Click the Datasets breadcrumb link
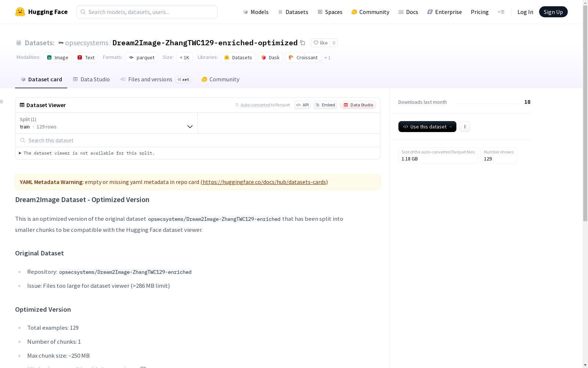588x368 pixels. 39,43
